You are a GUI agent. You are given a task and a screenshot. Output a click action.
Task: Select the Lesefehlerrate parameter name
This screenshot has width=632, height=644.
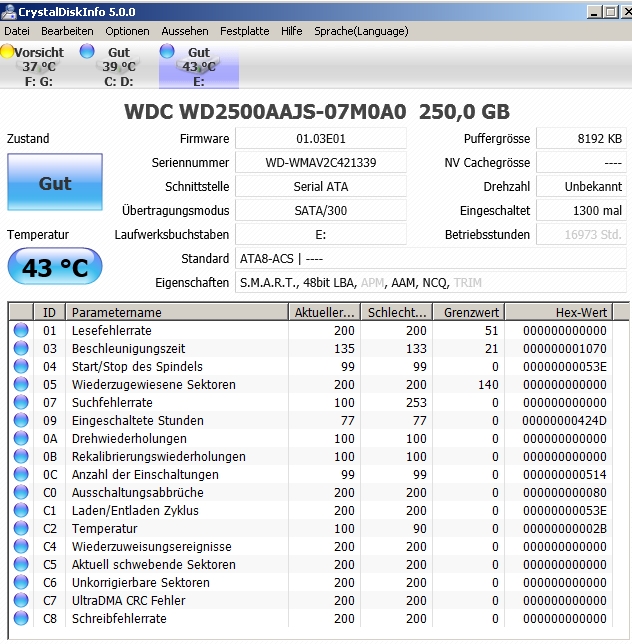pos(112,330)
